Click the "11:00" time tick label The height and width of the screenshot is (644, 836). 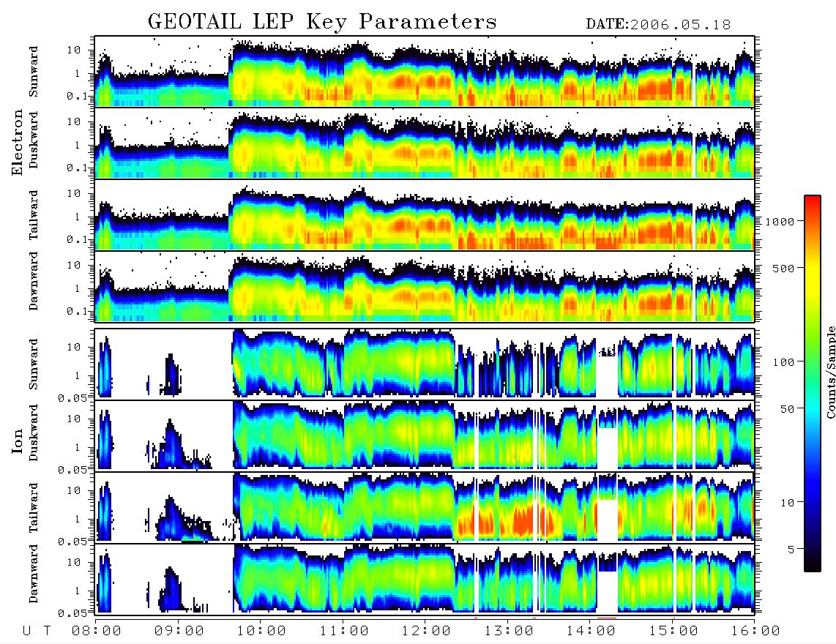click(344, 632)
